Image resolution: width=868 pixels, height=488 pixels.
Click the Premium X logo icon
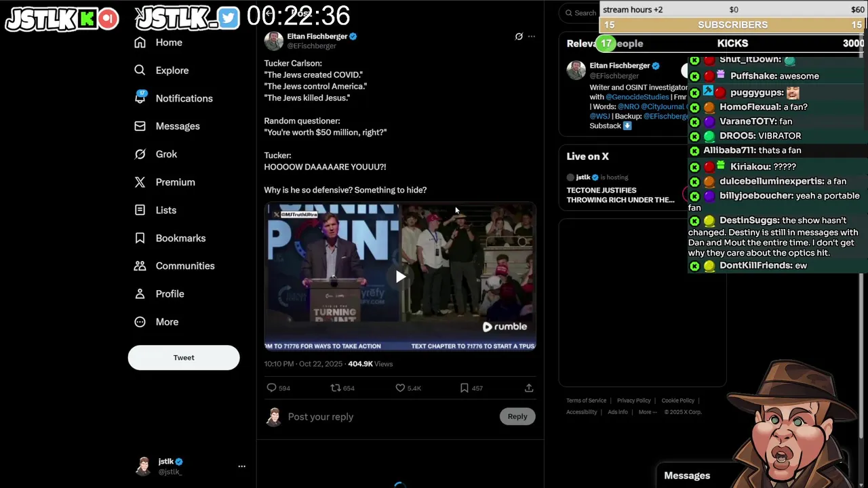pos(140,182)
